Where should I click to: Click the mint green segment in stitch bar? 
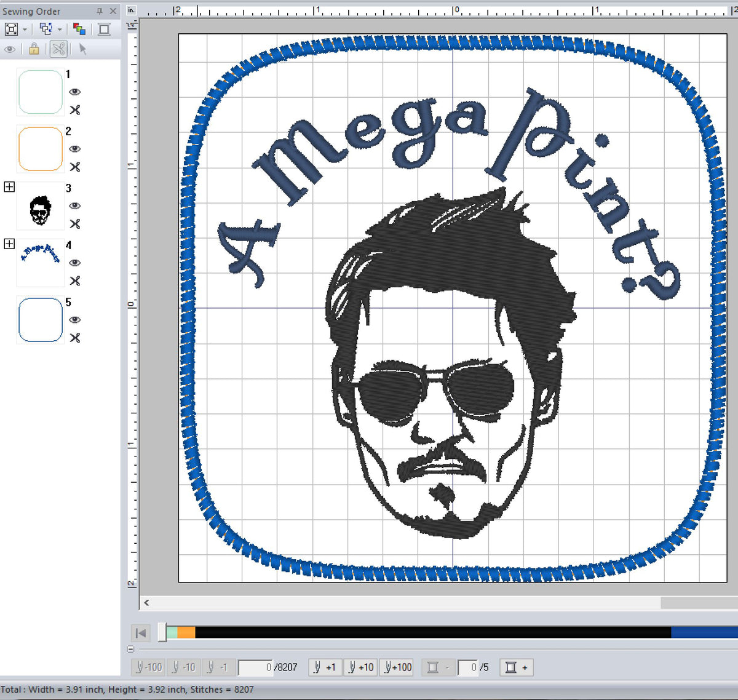172,632
